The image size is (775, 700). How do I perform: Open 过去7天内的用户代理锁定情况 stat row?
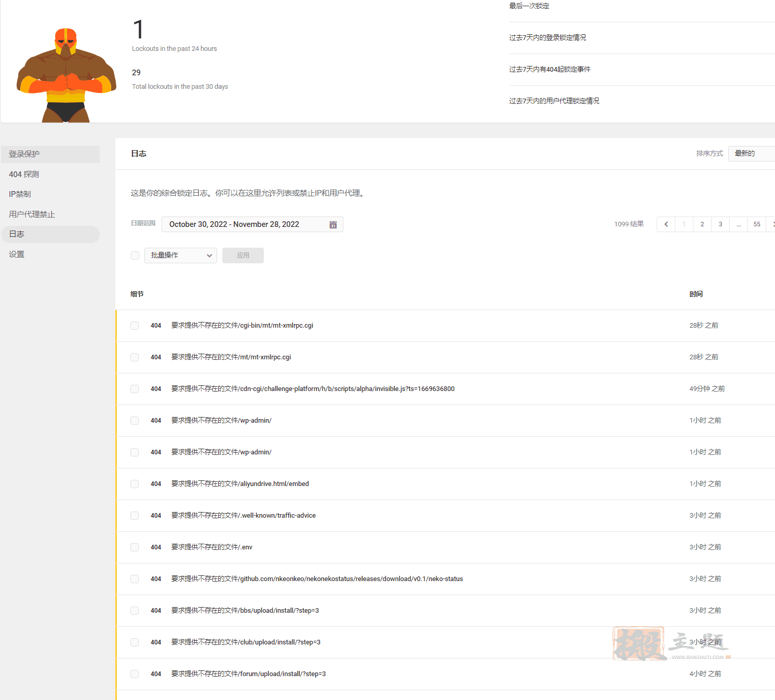(642, 101)
